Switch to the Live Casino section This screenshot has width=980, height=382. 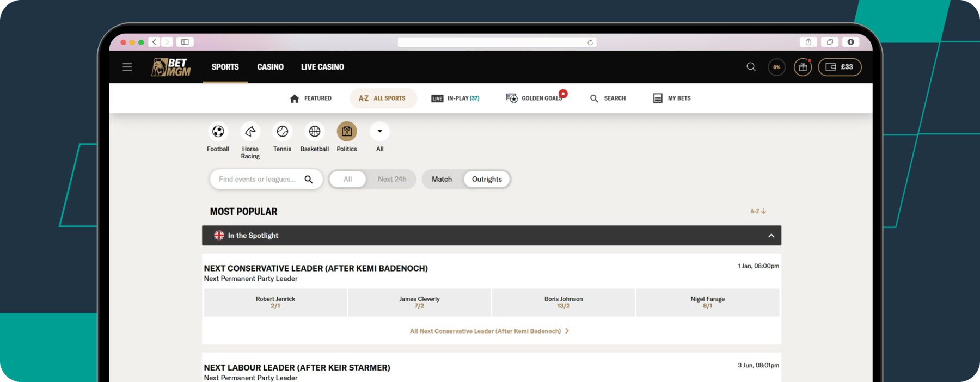pos(322,67)
